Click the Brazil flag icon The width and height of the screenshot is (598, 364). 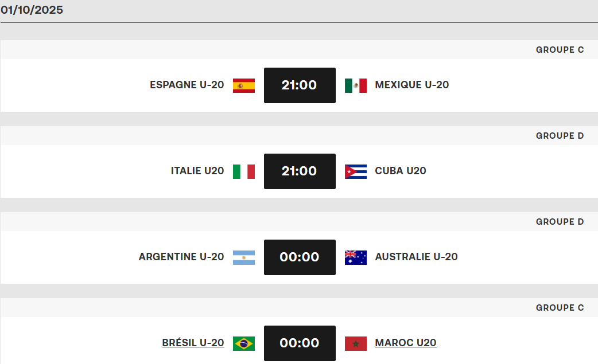tap(244, 343)
